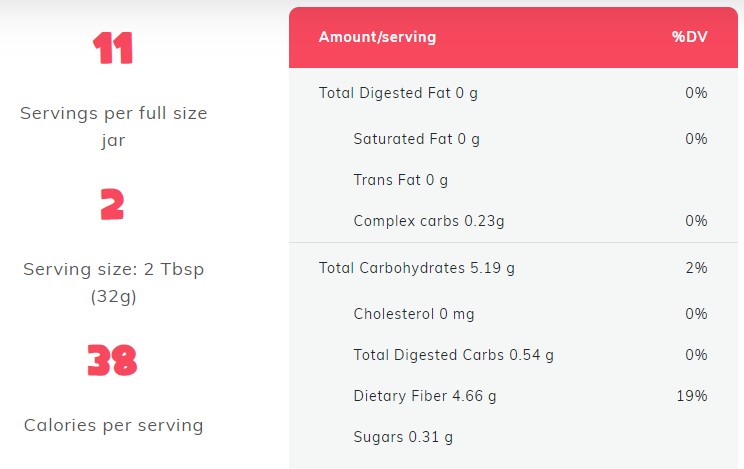The width and height of the screenshot is (744, 469).
Task: Click the red number 38 calories
Action: click(113, 360)
